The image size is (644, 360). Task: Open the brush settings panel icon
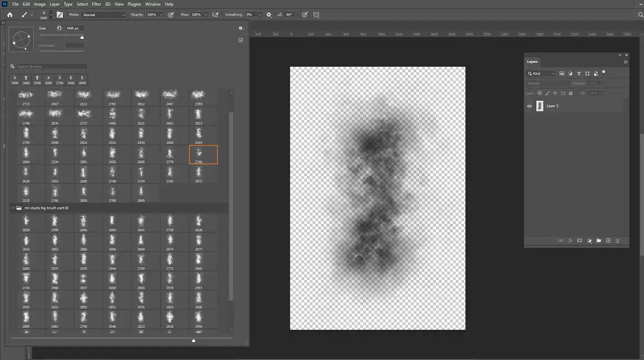(x=59, y=15)
